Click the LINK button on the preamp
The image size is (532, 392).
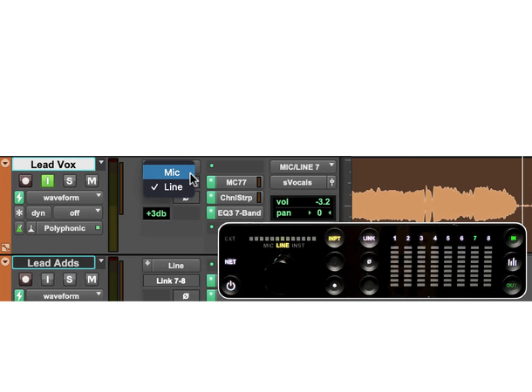pos(369,238)
